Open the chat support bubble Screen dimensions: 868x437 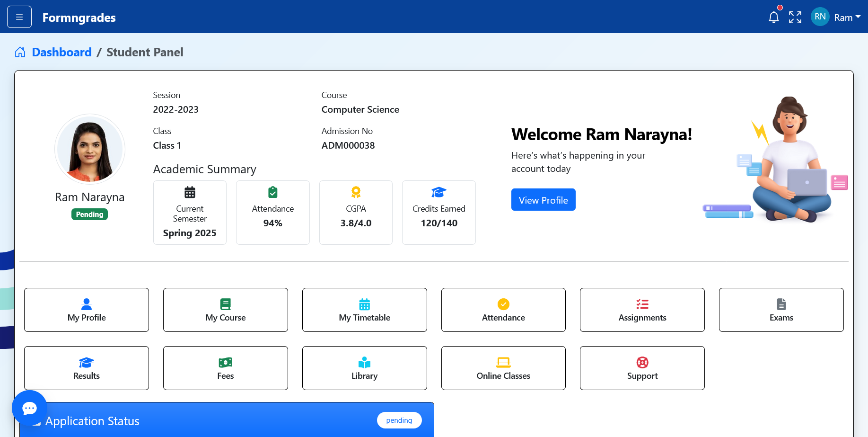point(29,408)
